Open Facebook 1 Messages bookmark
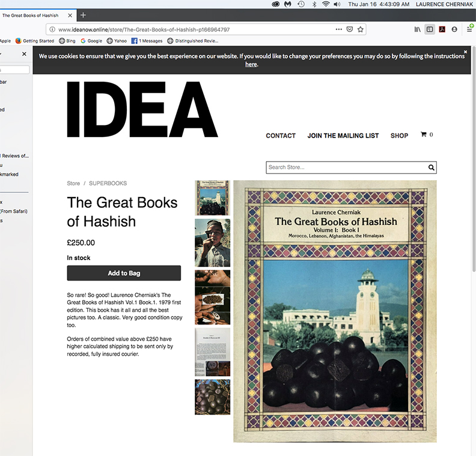This screenshot has height=456, width=476. point(147,41)
